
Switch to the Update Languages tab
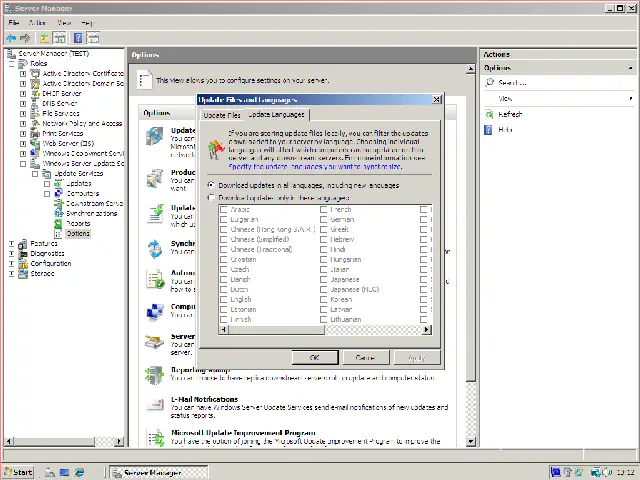click(277, 114)
